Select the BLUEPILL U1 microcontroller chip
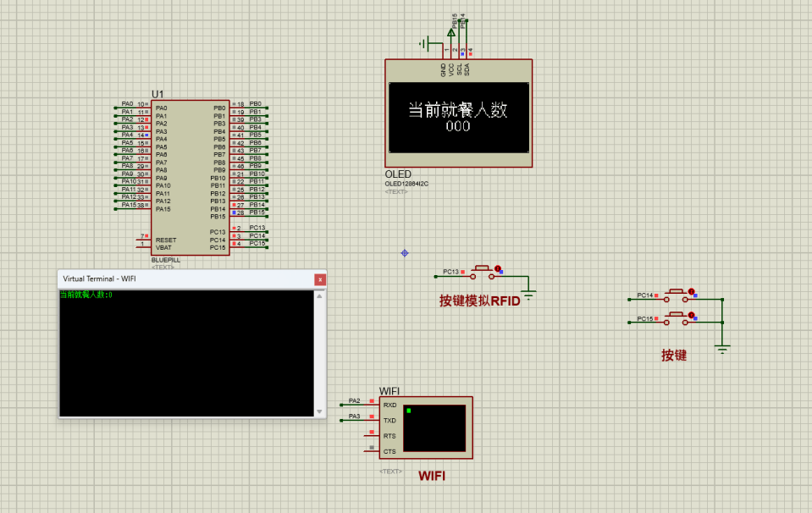Screen dimensions: 812x513 pos(190,176)
